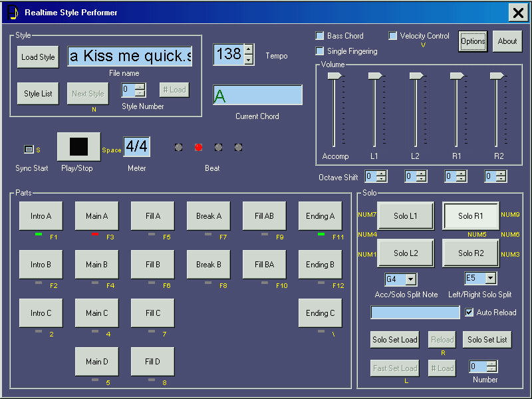Open the Options dialog
This screenshot has height=399, width=532.
pyautogui.click(x=473, y=41)
